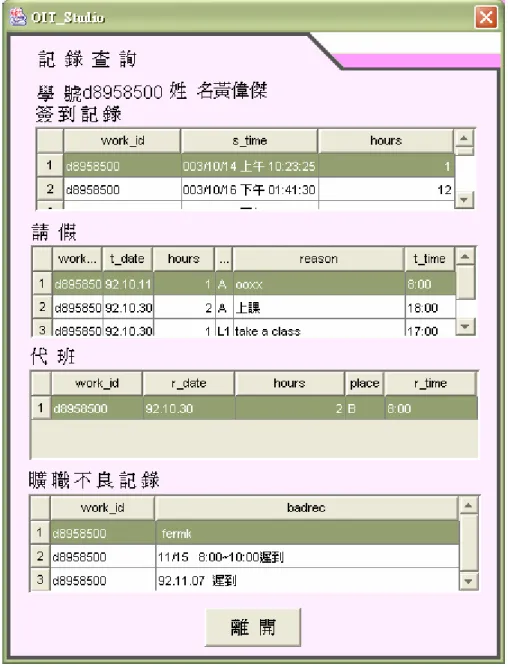
Task: Click the truncated 'work...' column header
Action: [77, 259]
